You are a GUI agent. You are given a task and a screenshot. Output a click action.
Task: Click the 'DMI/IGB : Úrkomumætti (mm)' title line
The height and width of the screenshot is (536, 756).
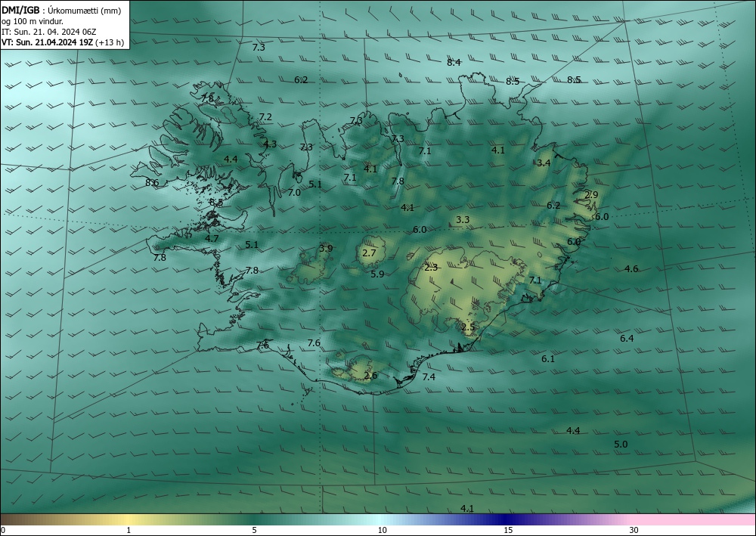point(61,11)
